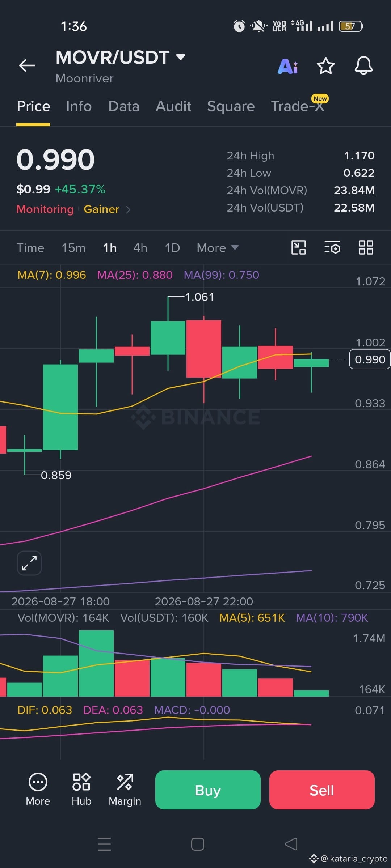Open price alerts via the bell icon

pyautogui.click(x=363, y=66)
